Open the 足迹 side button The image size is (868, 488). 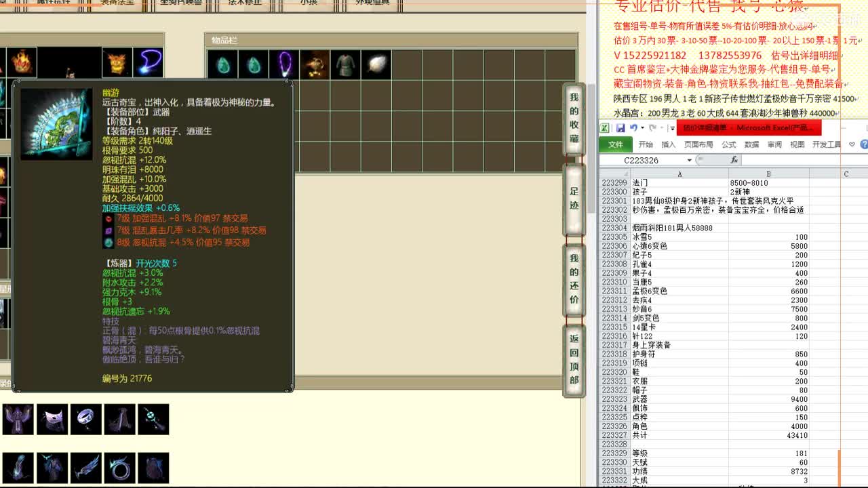click(574, 199)
